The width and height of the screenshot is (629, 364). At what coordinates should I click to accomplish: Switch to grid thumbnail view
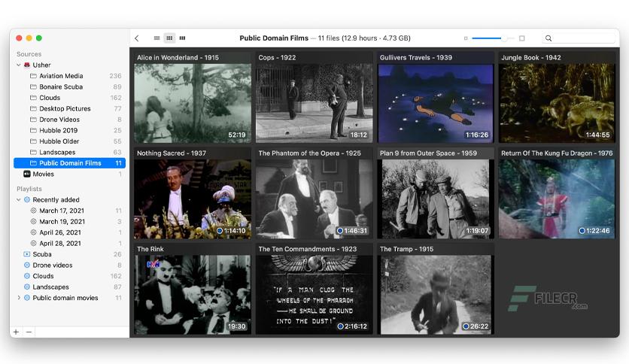point(170,38)
